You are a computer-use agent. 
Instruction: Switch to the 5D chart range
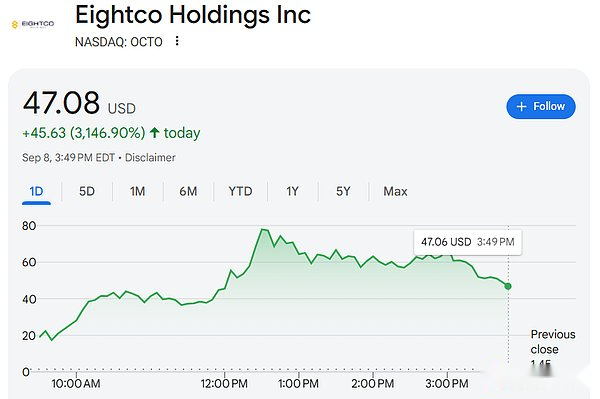(x=87, y=191)
